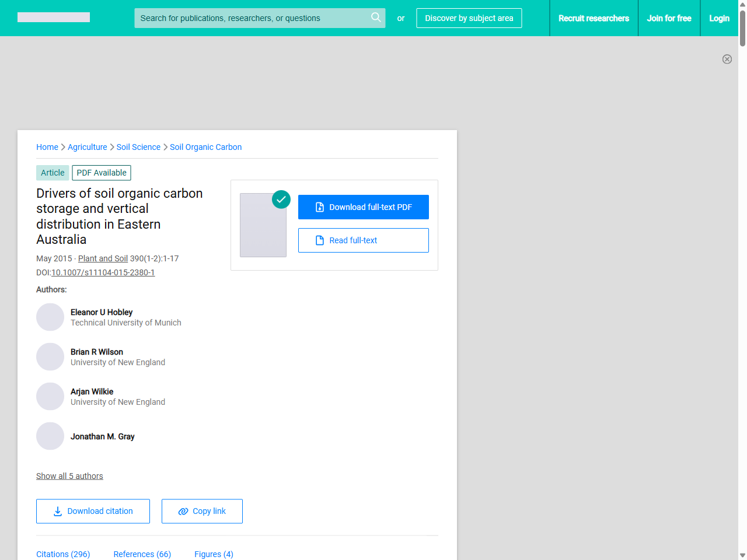Click Jonathan M. Gray's avatar
The width and height of the screenshot is (747, 560).
pyautogui.click(x=50, y=436)
